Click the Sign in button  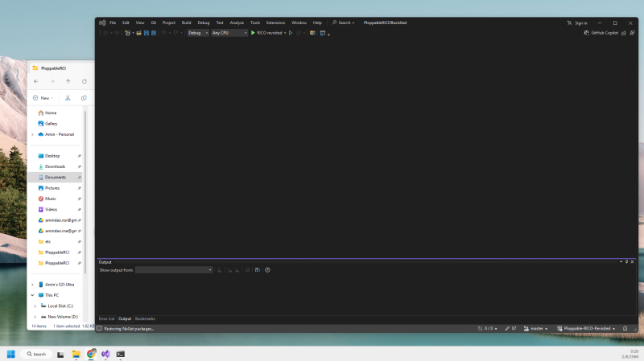[x=577, y=23]
